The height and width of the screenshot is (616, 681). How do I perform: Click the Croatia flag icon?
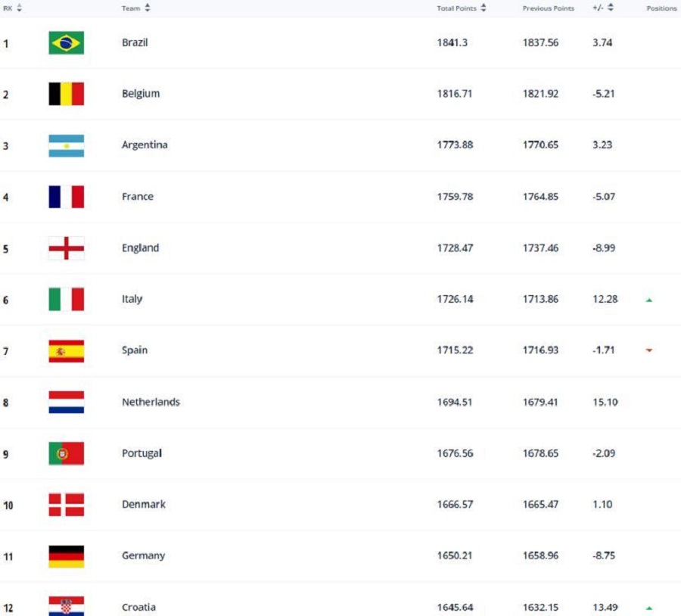pyautogui.click(x=66, y=606)
